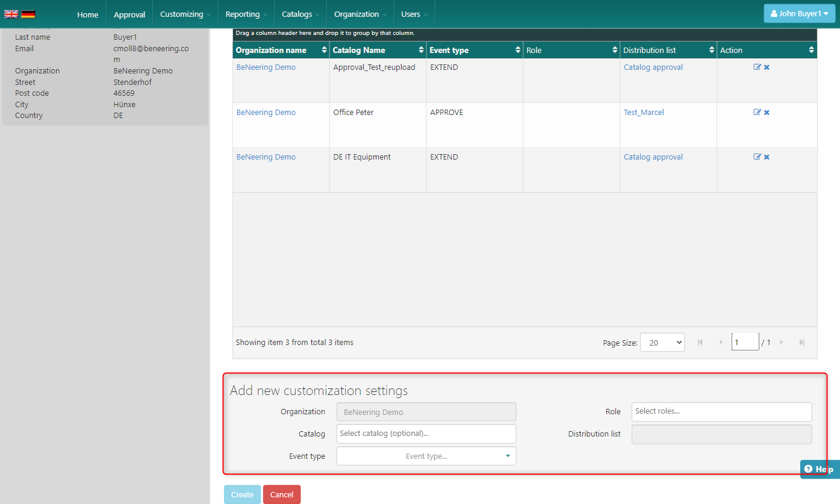Image resolution: width=840 pixels, height=504 pixels.
Task: Open the Customizing menu
Action: pos(185,14)
